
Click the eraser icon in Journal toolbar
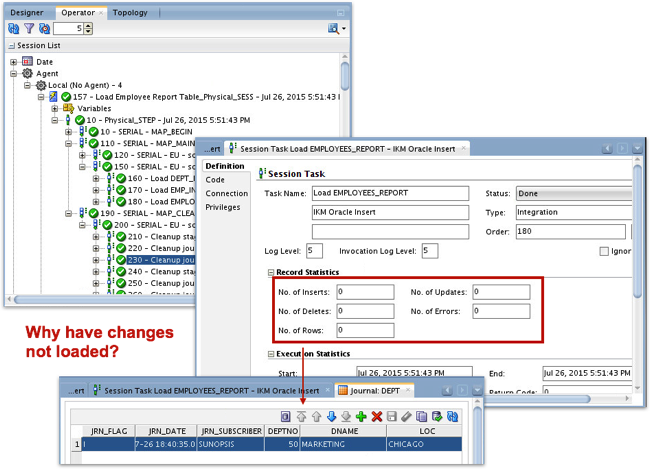(x=406, y=416)
